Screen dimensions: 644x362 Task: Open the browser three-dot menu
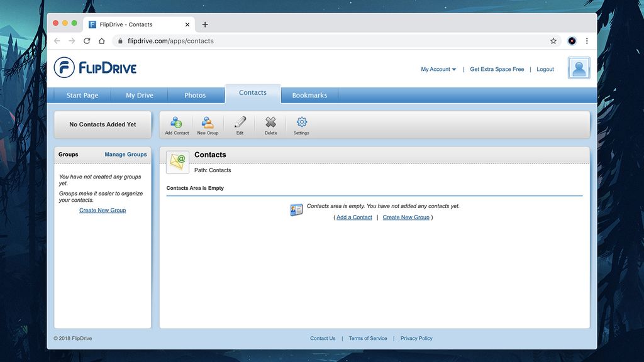click(x=587, y=40)
